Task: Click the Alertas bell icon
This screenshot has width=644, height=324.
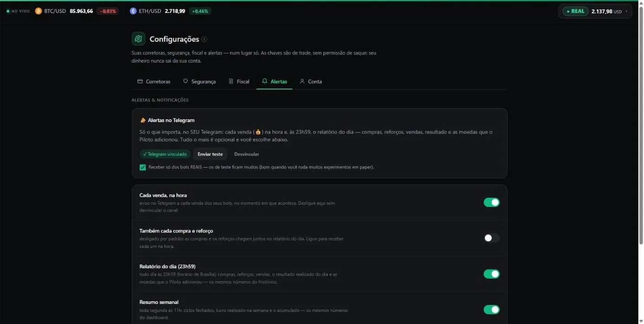Action: pos(264,81)
